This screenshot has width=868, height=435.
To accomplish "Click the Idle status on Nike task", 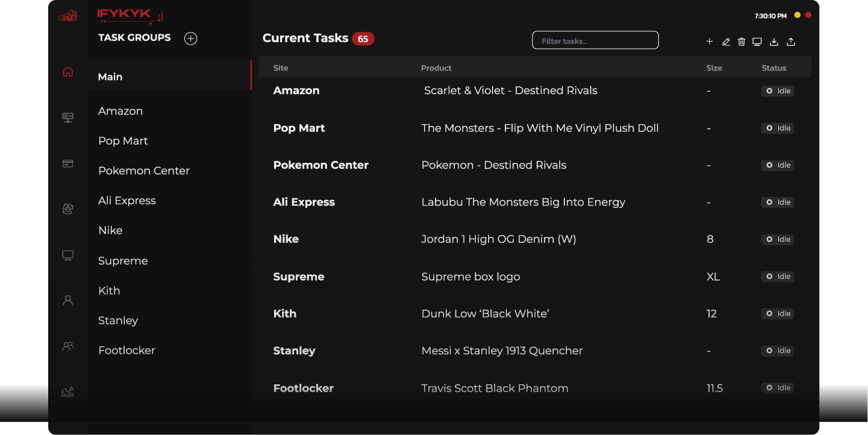I will pyautogui.click(x=778, y=240).
